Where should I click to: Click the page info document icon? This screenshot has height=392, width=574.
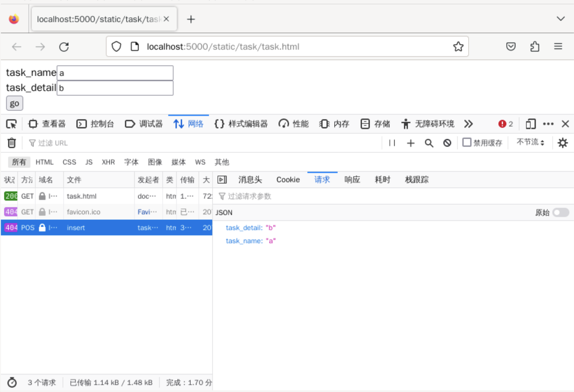click(135, 47)
